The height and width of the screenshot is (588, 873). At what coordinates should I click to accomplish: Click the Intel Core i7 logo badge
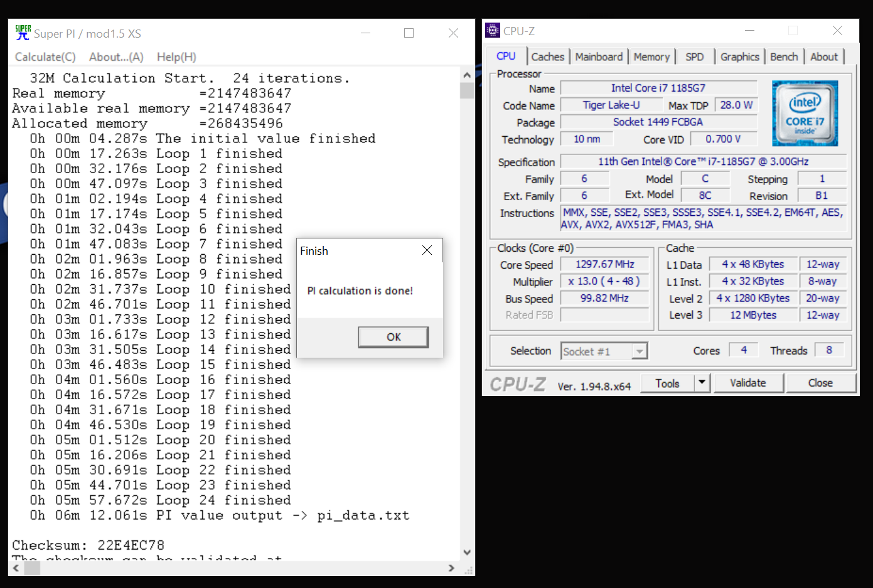pyautogui.click(x=805, y=114)
